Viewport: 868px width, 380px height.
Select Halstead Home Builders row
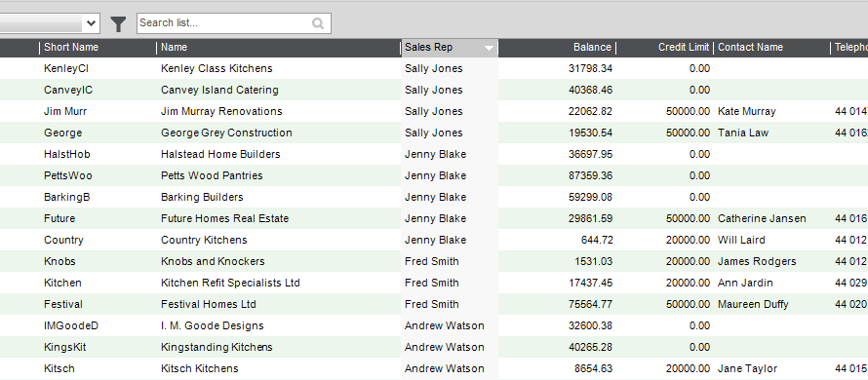point(434,154)
